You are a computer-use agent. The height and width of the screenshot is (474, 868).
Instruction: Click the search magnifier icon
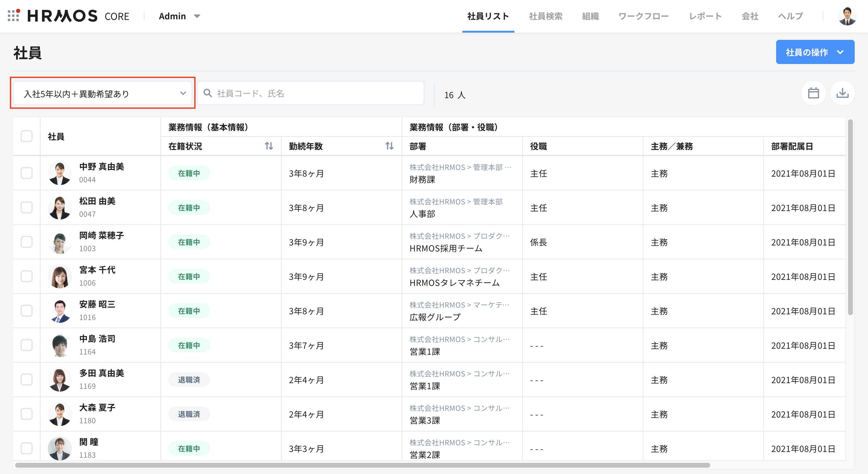point(208,93)
